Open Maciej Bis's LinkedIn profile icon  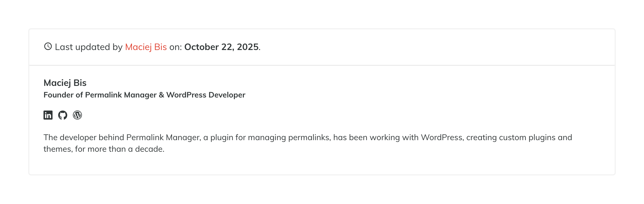coord(48,115)
